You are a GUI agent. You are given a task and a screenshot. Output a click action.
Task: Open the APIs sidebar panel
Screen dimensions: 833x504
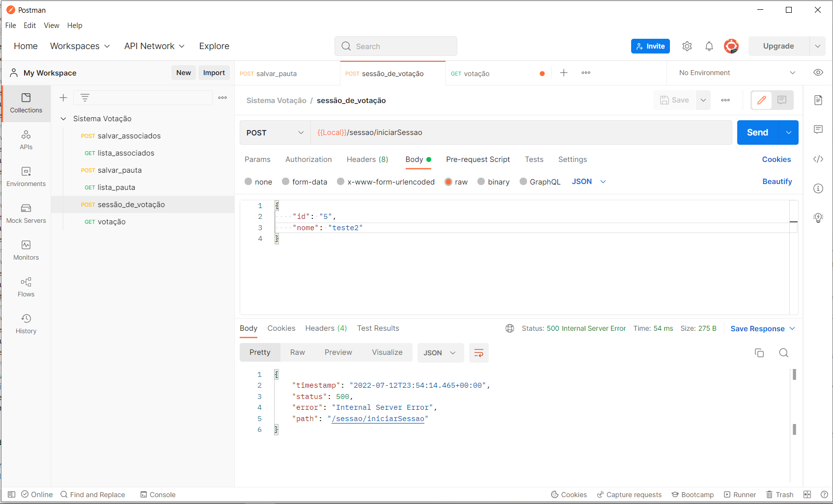coord(26,140)
